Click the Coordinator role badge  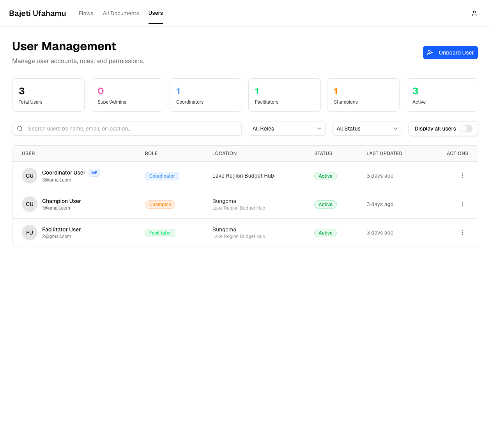coord(162,176)
